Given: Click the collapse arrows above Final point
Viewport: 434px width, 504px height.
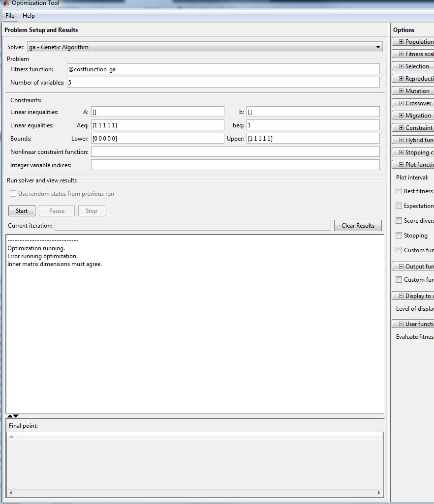Looking at the screenshot, I should coord(13,416).
